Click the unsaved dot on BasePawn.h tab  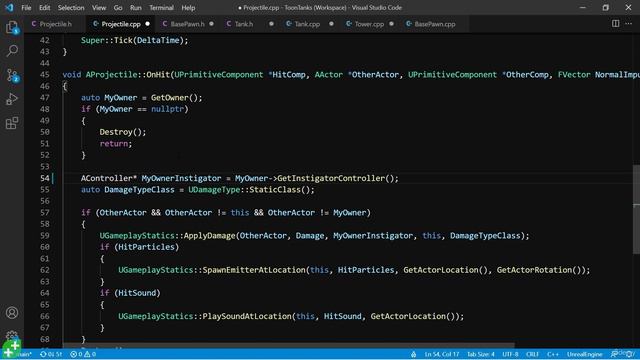click(x=211, y=24)
